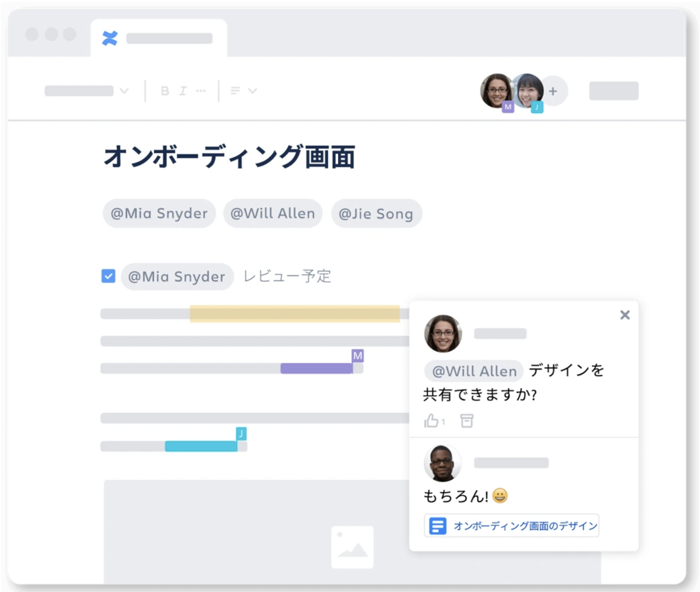
Task: Like the comment with thumbs up icon
Action: 431,421
